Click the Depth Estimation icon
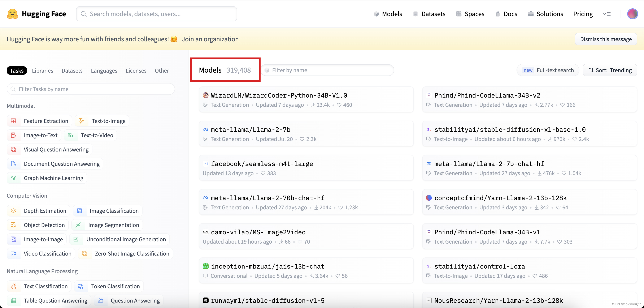 pos(13,211)
